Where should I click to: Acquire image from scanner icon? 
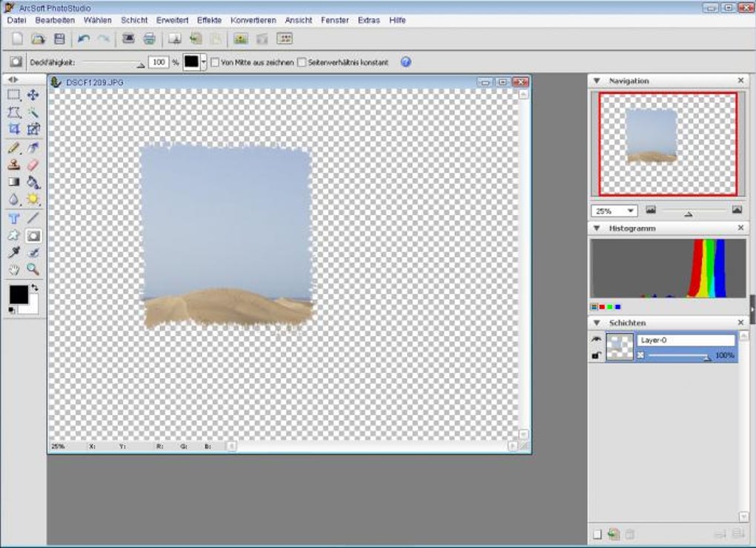tap(128, 39)
